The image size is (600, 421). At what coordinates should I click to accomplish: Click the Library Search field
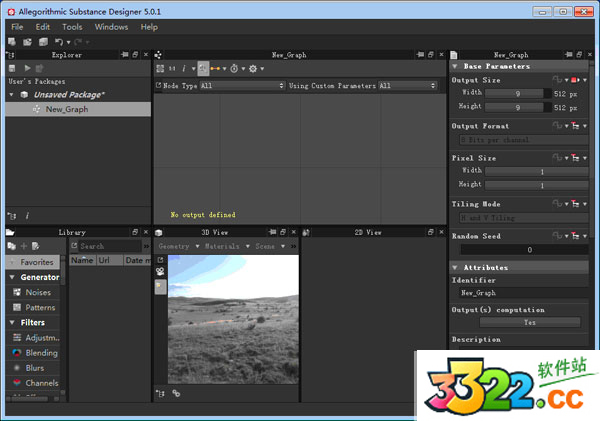(110, 246)
